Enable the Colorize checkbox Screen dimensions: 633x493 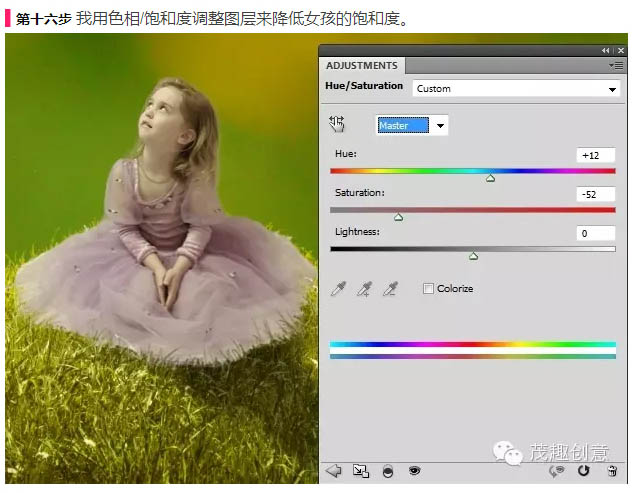428,289
